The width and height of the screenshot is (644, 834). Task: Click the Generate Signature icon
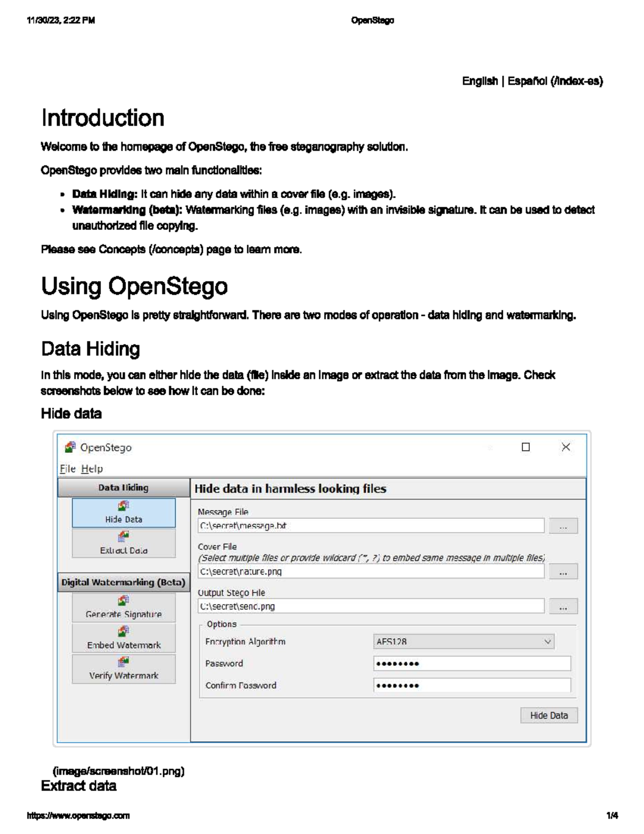click(123, 600)
